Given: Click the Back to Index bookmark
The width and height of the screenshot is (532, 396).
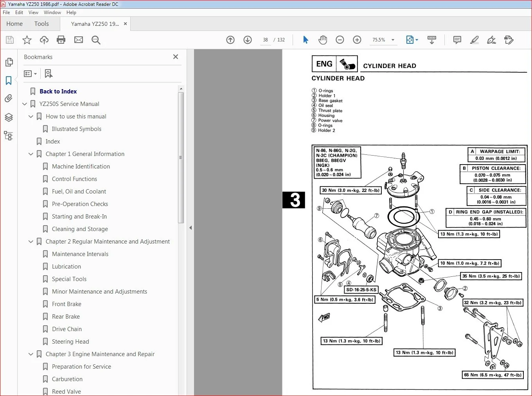Looking at the screenshot, I should [58, 91].
